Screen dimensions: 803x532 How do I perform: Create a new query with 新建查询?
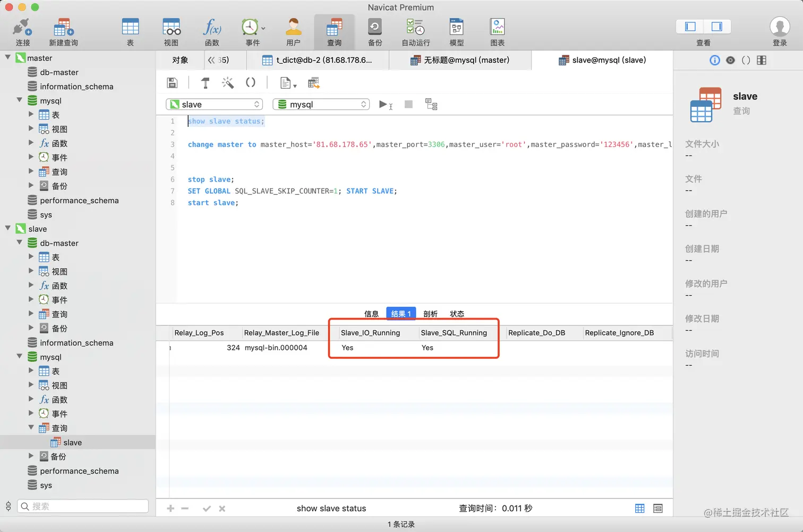(x=63, y=32)
